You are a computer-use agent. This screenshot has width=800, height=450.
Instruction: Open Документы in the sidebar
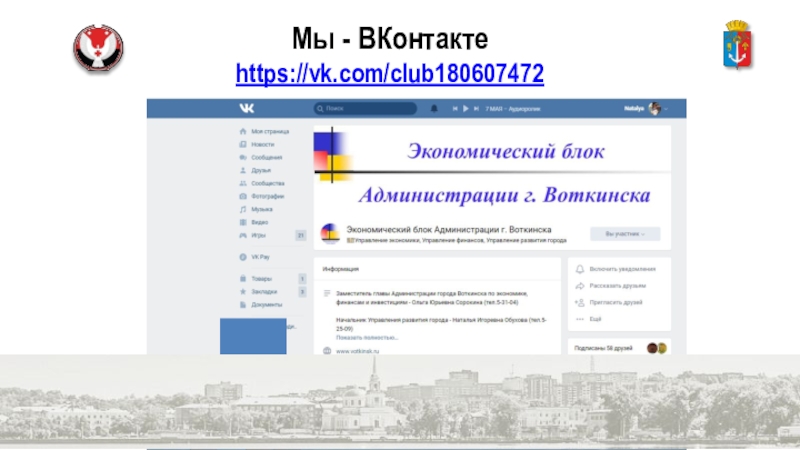(266, 305)
